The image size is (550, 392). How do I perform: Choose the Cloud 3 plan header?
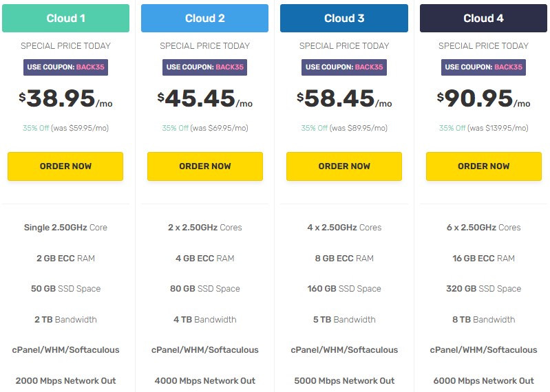[x=344, y=19]
